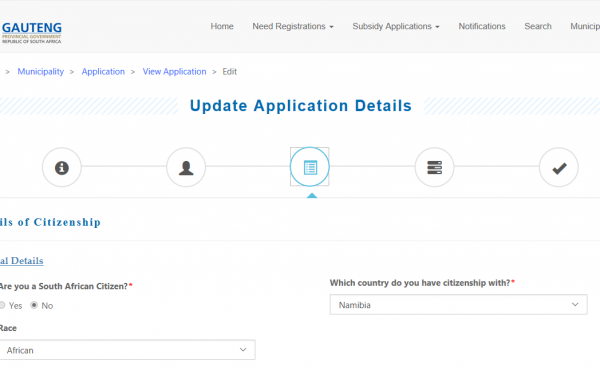Select No for South African Citizen

click(x=34, y=305)
